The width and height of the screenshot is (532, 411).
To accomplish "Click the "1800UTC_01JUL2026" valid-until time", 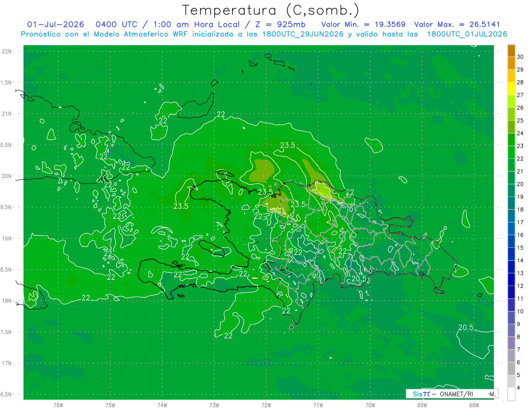I will click(467, 34).
